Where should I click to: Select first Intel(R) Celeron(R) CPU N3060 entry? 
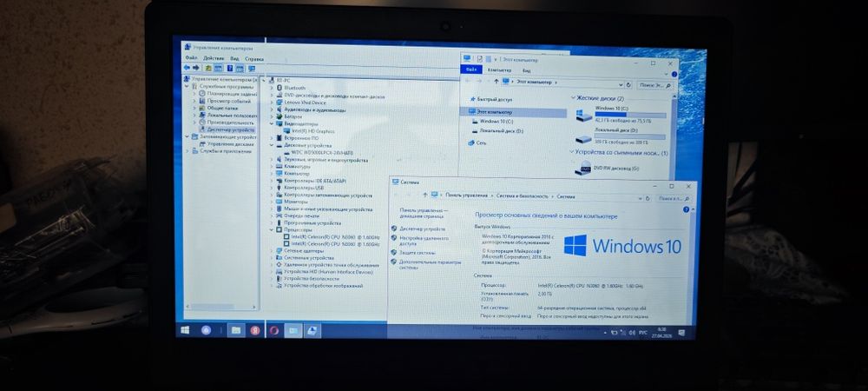point(335,236)
